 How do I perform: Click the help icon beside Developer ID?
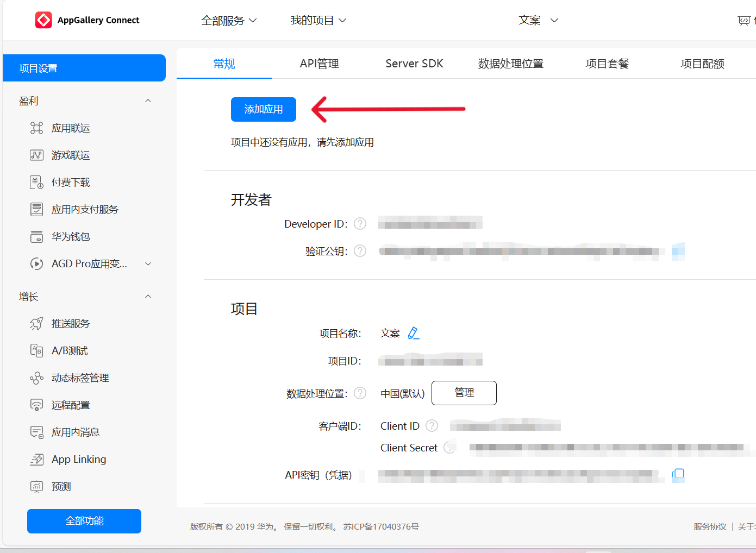pos(360,224)
